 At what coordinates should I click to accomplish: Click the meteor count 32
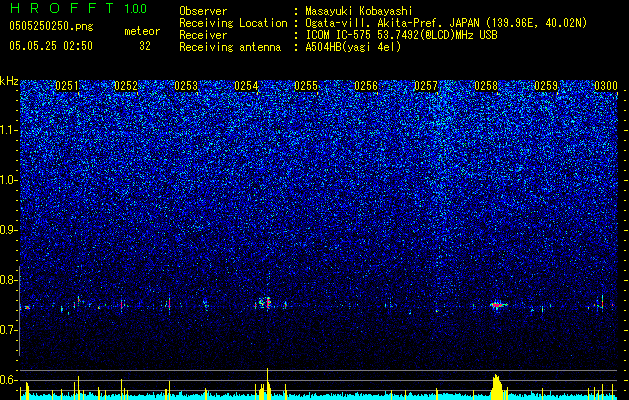[145, 46]
